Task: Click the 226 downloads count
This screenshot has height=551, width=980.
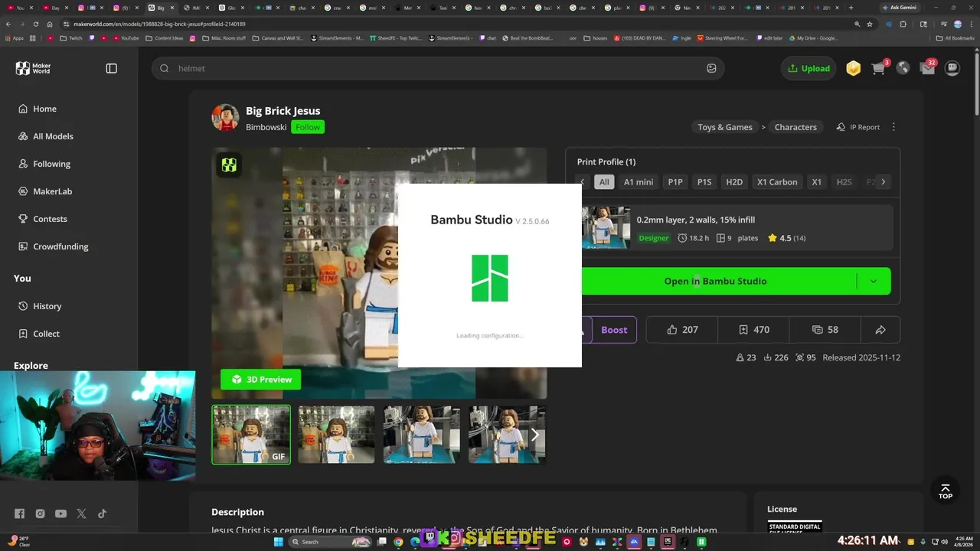Action: 776,357
